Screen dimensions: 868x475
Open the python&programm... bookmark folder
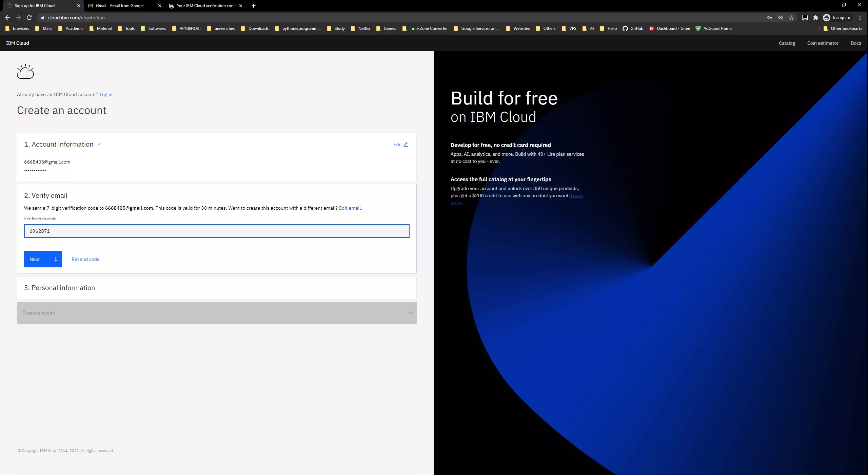click(x=297, y=28)
